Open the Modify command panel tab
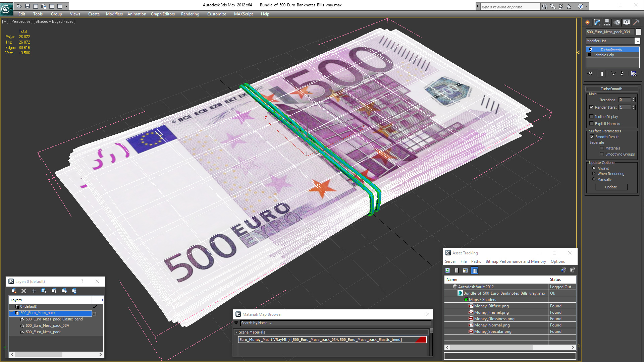Screen dimensions: 644x362 click(x=597, y=22)
